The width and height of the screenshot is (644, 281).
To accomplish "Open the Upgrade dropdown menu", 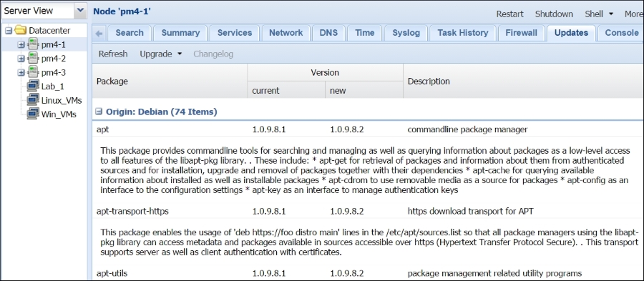I will 160,54.
